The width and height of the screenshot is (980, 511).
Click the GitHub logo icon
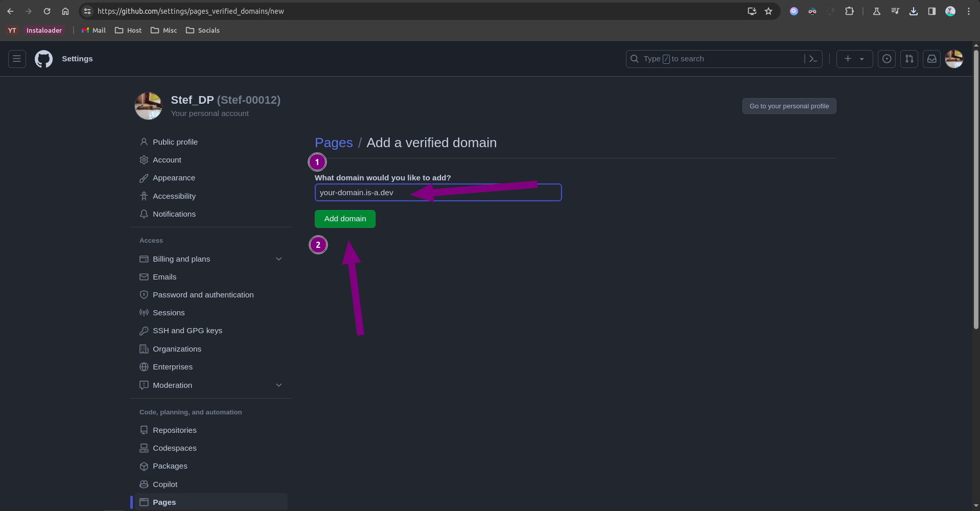coord(43,59)
